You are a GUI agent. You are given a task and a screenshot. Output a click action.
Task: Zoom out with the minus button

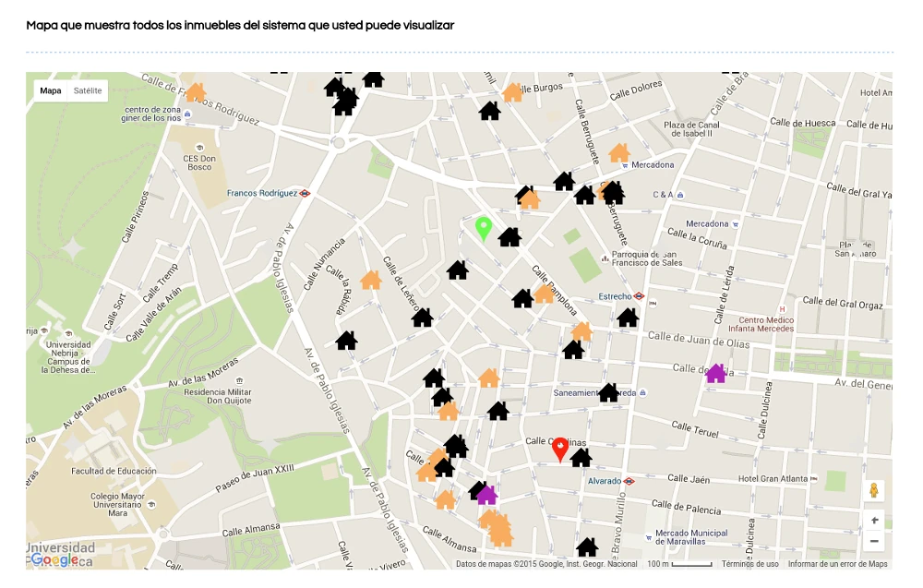(874, 541)
